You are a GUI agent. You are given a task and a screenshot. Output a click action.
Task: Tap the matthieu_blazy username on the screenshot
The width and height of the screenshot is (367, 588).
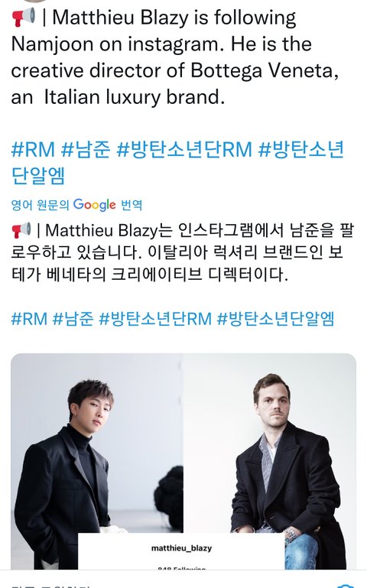181,548
